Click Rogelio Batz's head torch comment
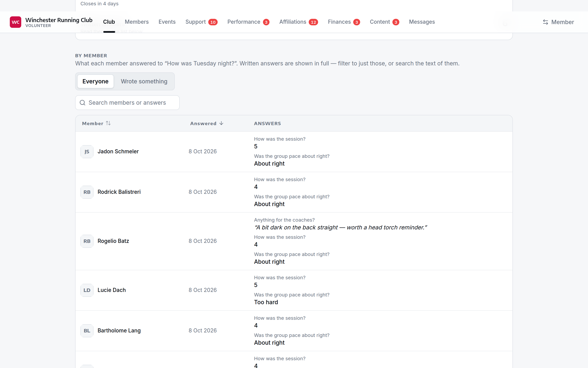Image resolution: width=588 pixels, height=368 pixels. (x=340, y=227)
